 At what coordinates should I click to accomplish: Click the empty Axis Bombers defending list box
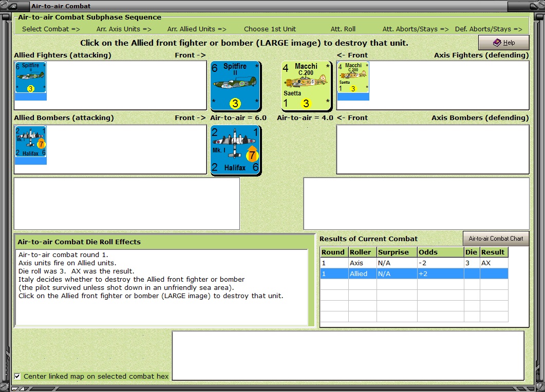(433, 149)
